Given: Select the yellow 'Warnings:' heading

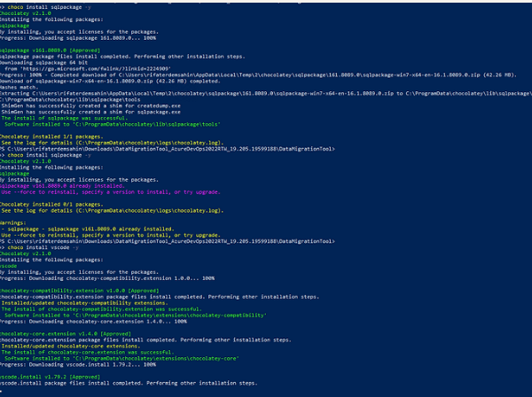Looking at the screenshot, I should [x=13, y=222].
